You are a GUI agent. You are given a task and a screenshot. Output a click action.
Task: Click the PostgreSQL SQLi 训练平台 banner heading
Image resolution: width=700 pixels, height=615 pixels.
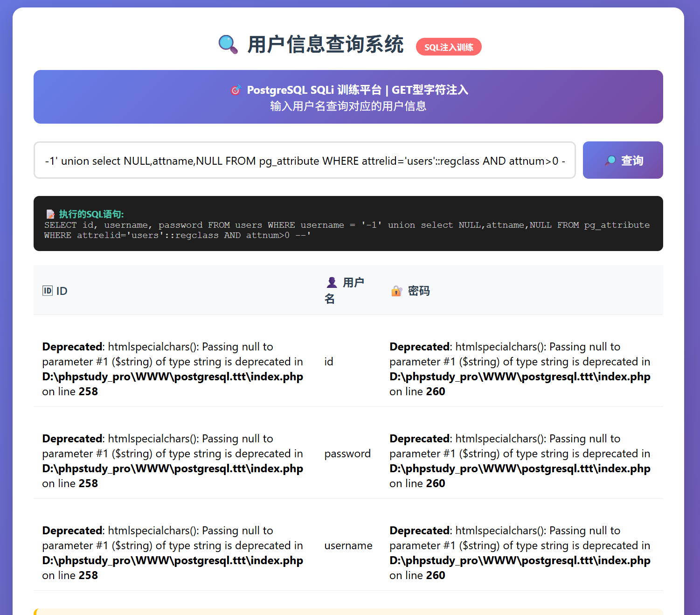[357, 90]
